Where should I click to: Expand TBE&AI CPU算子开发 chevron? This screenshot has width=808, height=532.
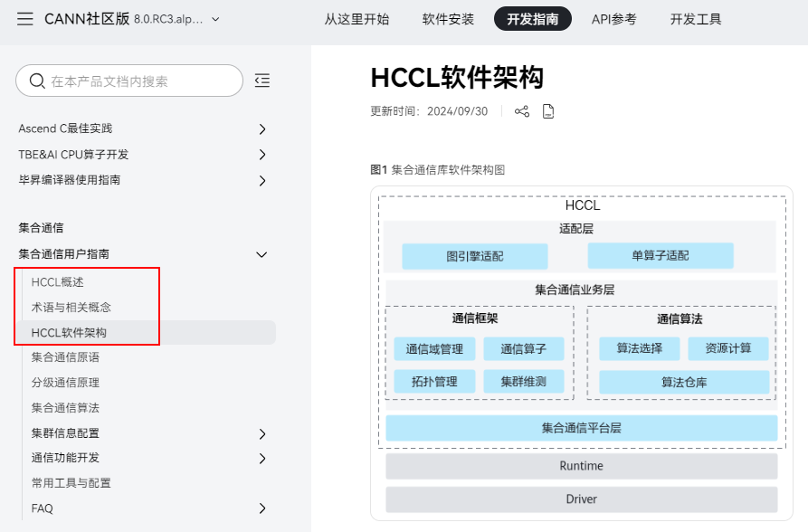tap(262, 155)
